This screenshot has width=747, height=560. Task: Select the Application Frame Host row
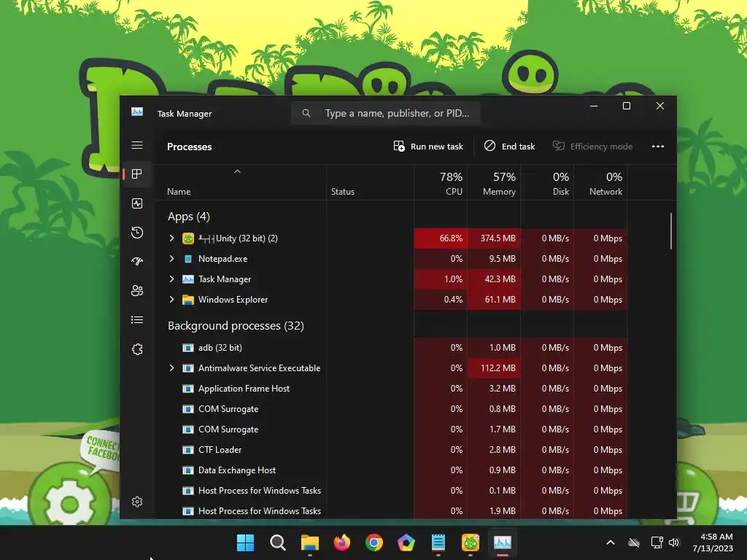[x=391, y=389]
